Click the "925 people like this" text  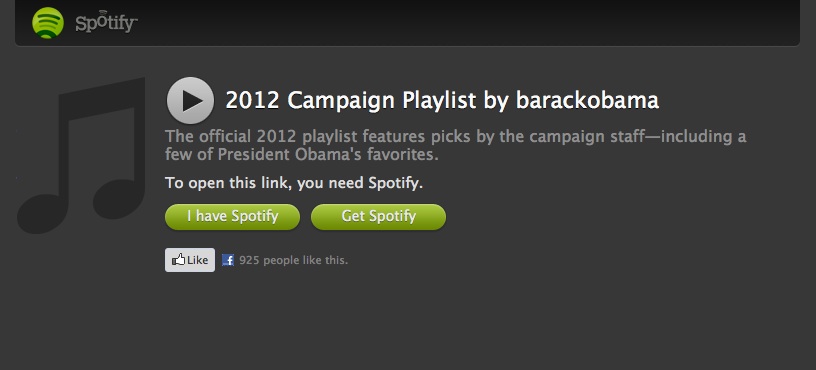pos(294,260)
